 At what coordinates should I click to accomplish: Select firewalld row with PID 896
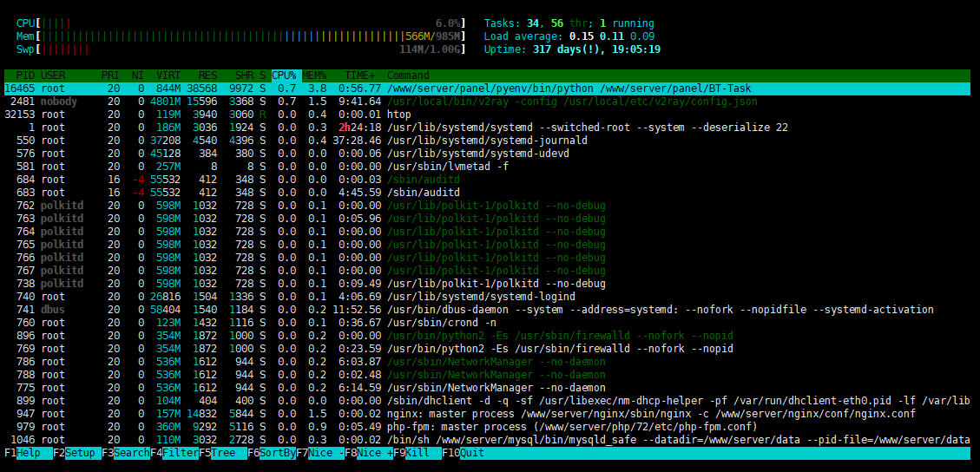click(488, 335)
